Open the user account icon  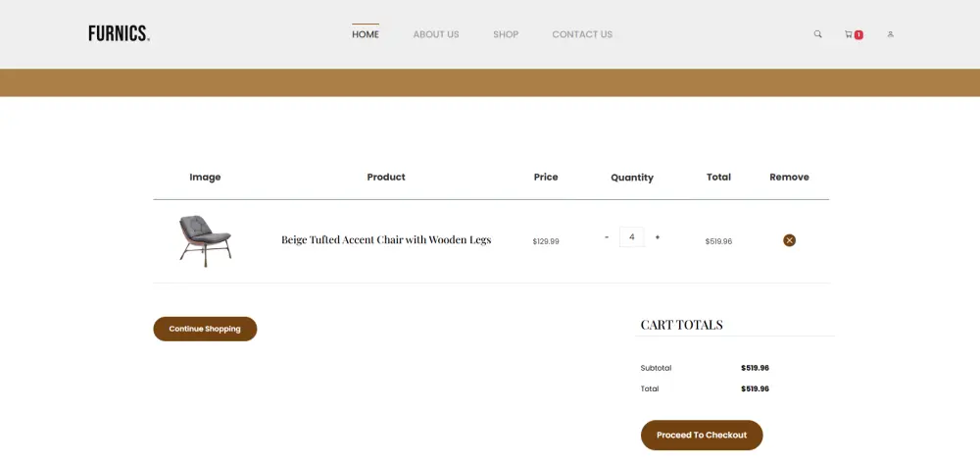click(x=890, y=34)
